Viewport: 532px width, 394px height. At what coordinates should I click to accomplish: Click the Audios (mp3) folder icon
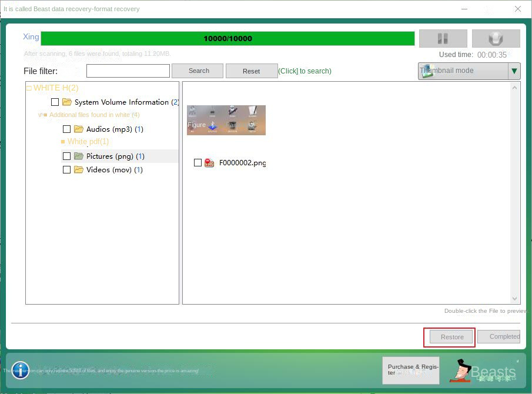pos(78,129)
